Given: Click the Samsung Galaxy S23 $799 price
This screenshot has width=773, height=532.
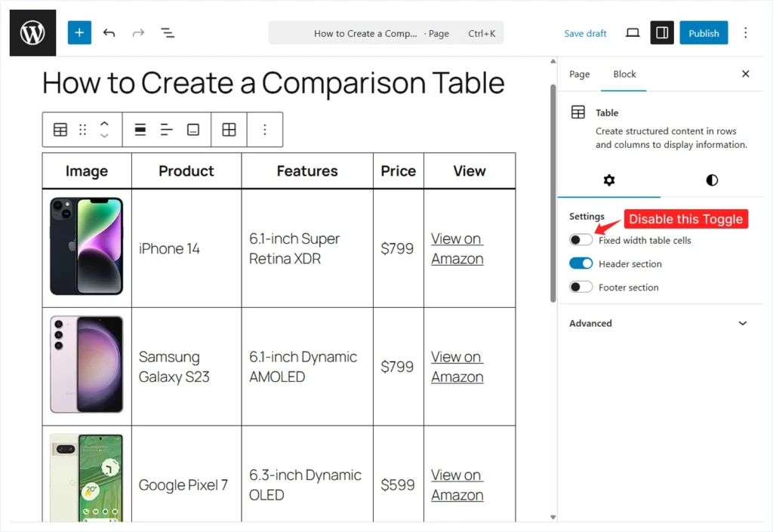Looking at the screenshot, I should [399, 367].
